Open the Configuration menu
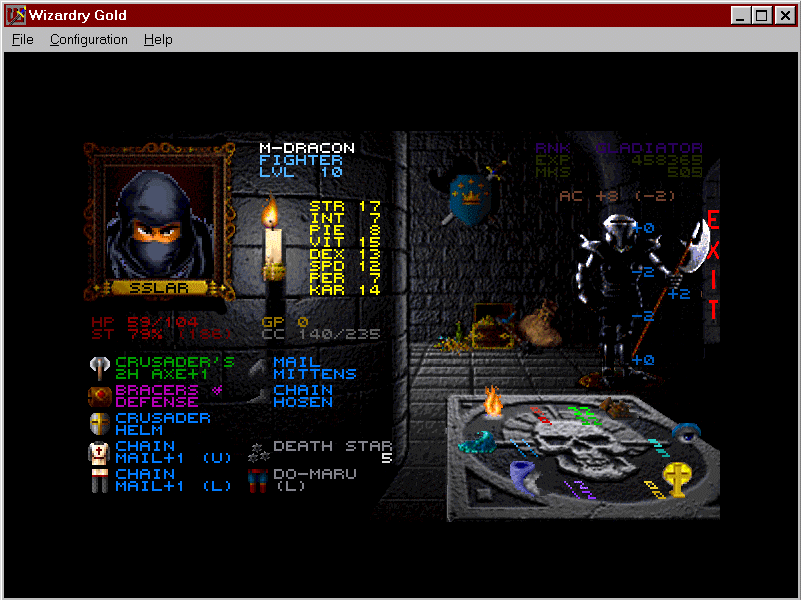This screenshot has height=600, width=801. click(x=89, y=39)
